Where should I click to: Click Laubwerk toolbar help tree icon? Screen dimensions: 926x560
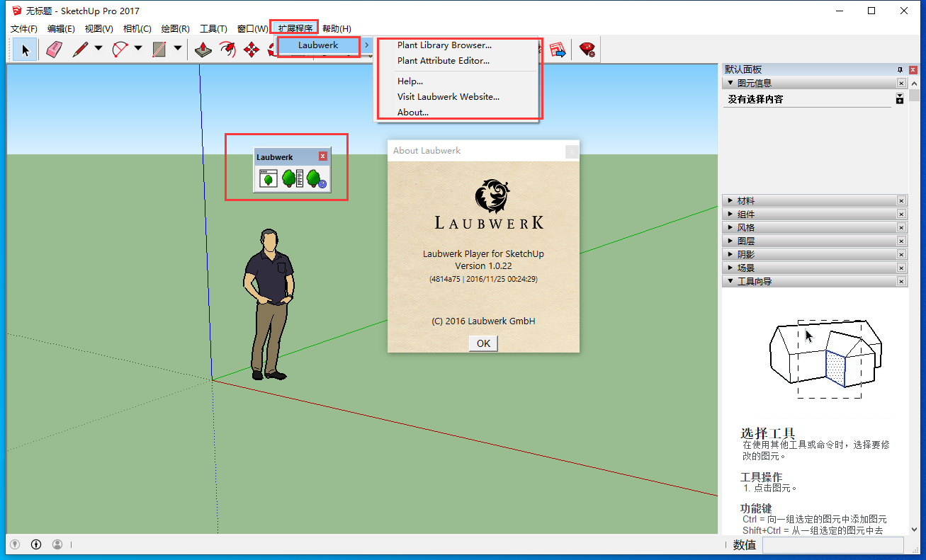click(316, 179)
